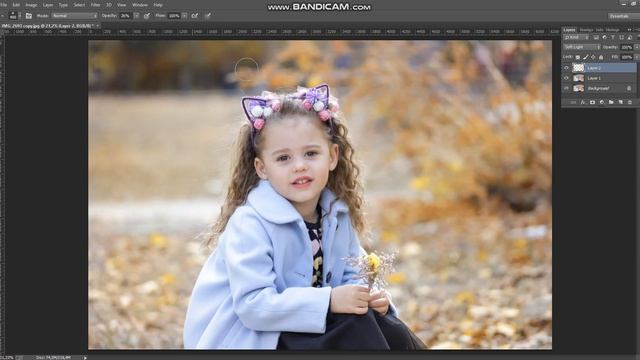Switch to the Layers tab
Screen dimensions: 640x360
(x=569, y=30)
